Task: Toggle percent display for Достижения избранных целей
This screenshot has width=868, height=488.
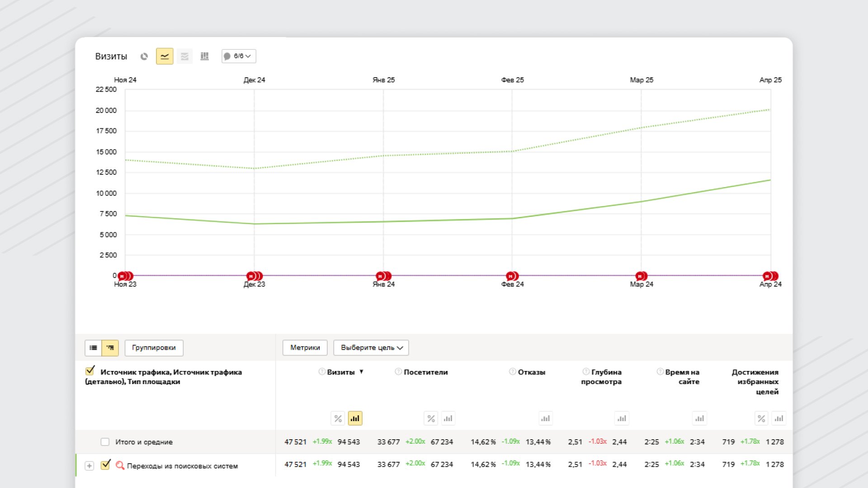Action: point(761,418)
